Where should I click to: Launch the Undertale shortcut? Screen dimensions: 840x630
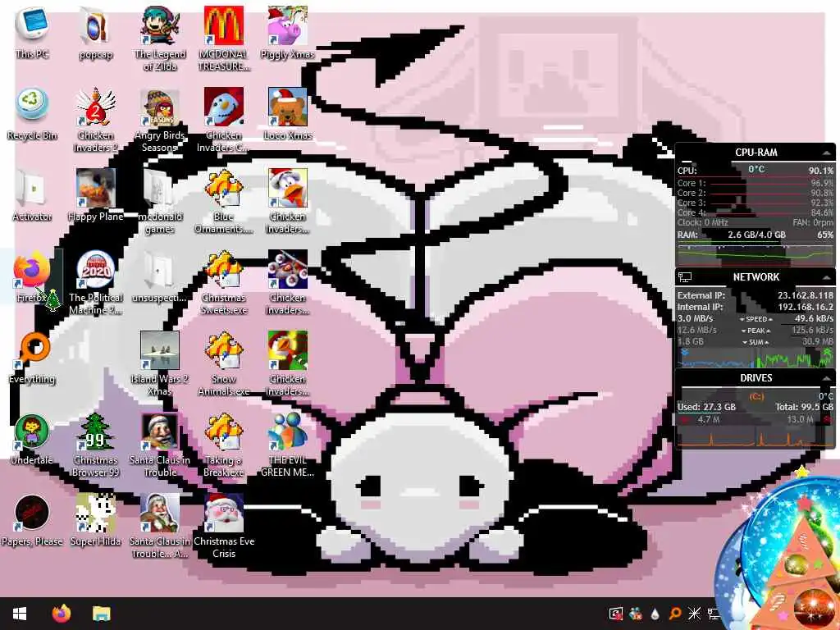[32, 440]
